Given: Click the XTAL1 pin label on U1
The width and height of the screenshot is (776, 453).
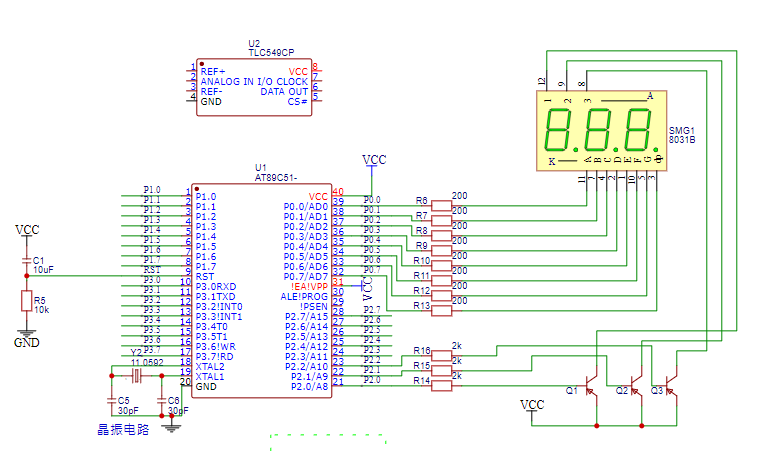Looking at the screenshot, I should click(210, 377).
